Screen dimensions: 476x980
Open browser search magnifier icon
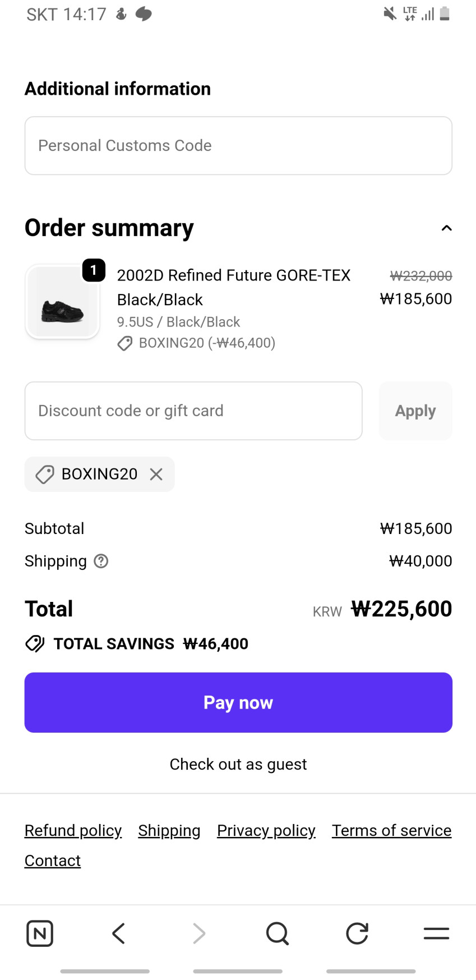click(278, 933)
